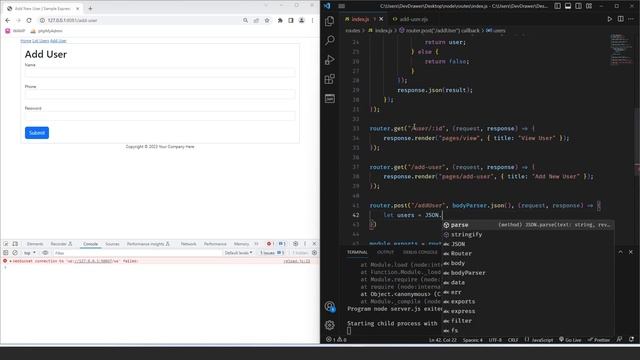The width and height of the screenshot is (640, 360).
Task: Open notifications bell in status bar
Action: (631, 340)
